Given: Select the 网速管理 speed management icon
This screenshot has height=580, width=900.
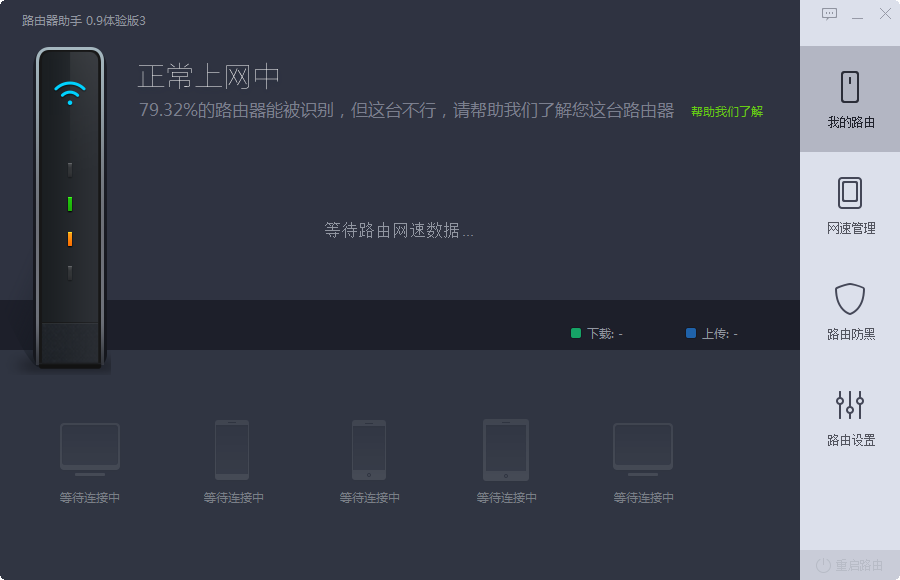Looking at the screenshot, I should 849,195.
